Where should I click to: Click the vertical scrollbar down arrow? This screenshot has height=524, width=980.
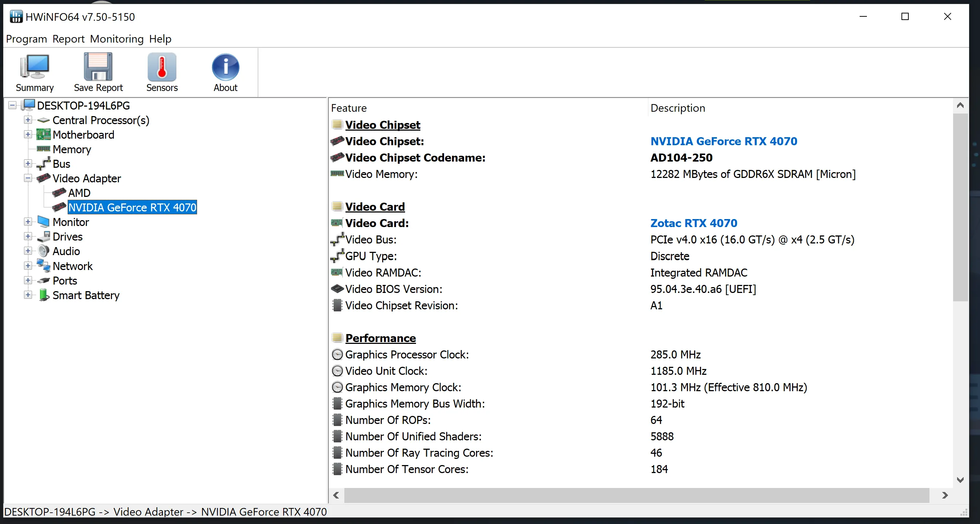tap(960, 480)
